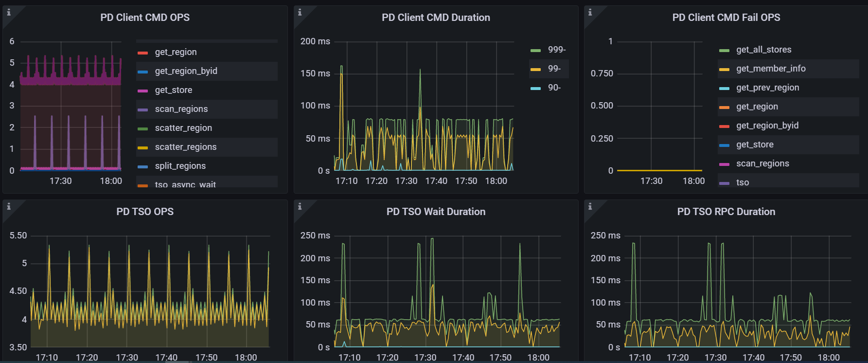This screenshot has width=868, height=363.
Task: Toggle get_store series in CMD OPS legend
Action: [173, 90]
